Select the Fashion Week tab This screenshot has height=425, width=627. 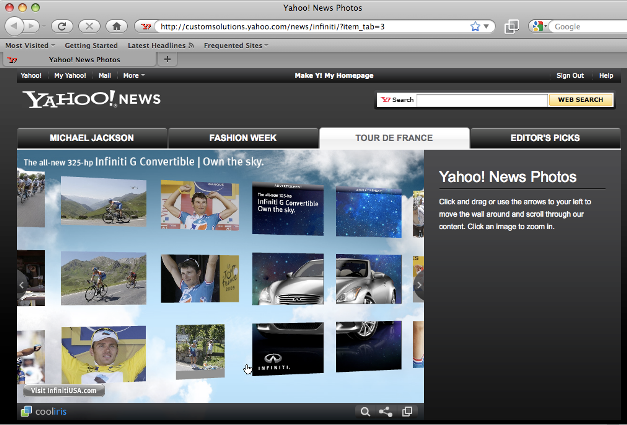(243, 138)
